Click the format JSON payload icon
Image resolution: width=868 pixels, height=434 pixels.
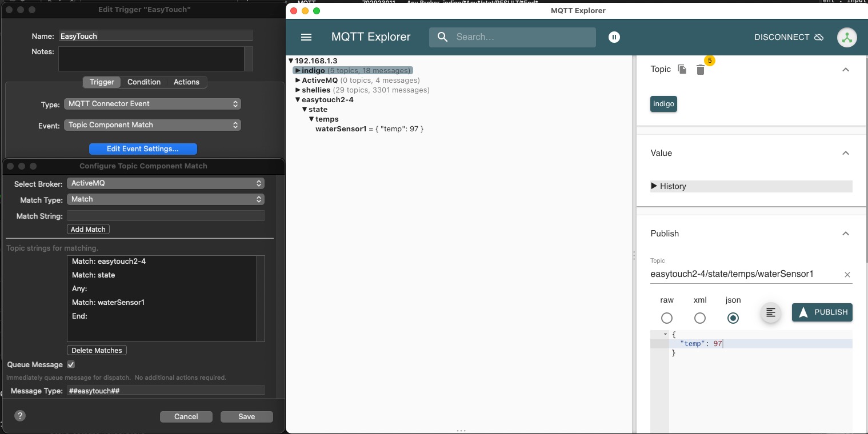pos(771,312)
